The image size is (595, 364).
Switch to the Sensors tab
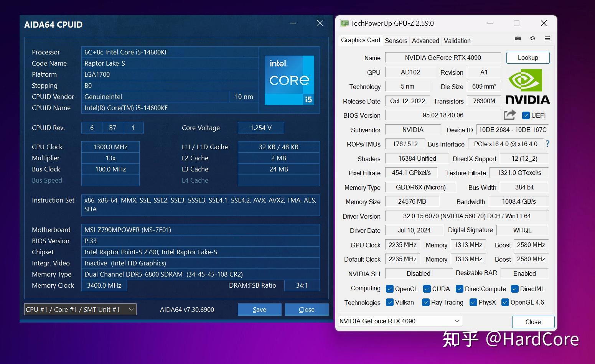tap(396, 41)
